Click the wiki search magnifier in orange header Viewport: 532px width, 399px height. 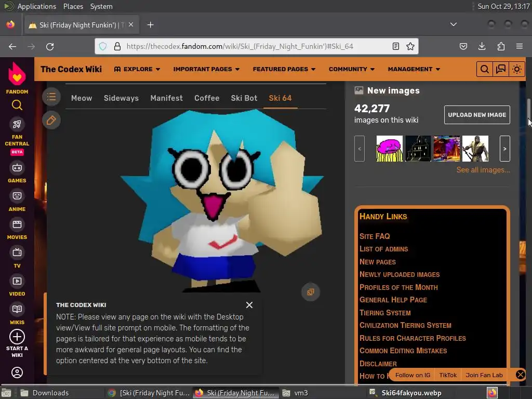click(x=485, y=69)
